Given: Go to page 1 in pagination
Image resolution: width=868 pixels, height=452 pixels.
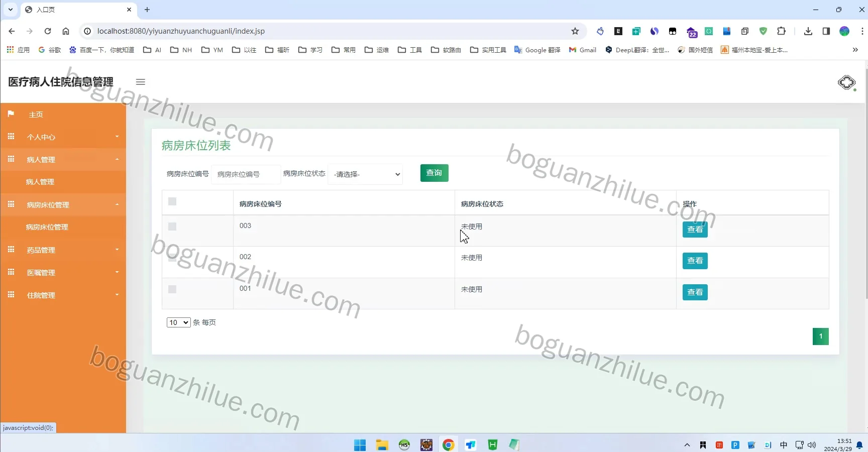Looking at the screenshot, I should (821, 336).
